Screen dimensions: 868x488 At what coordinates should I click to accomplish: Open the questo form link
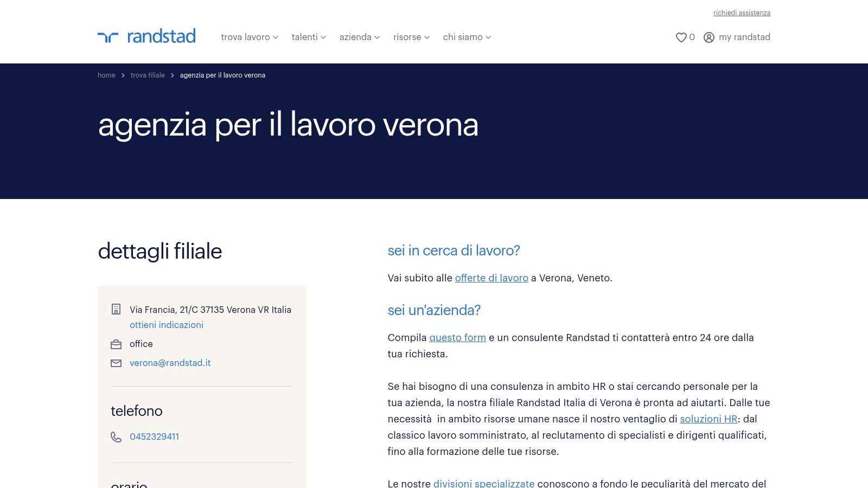[457, 337]
